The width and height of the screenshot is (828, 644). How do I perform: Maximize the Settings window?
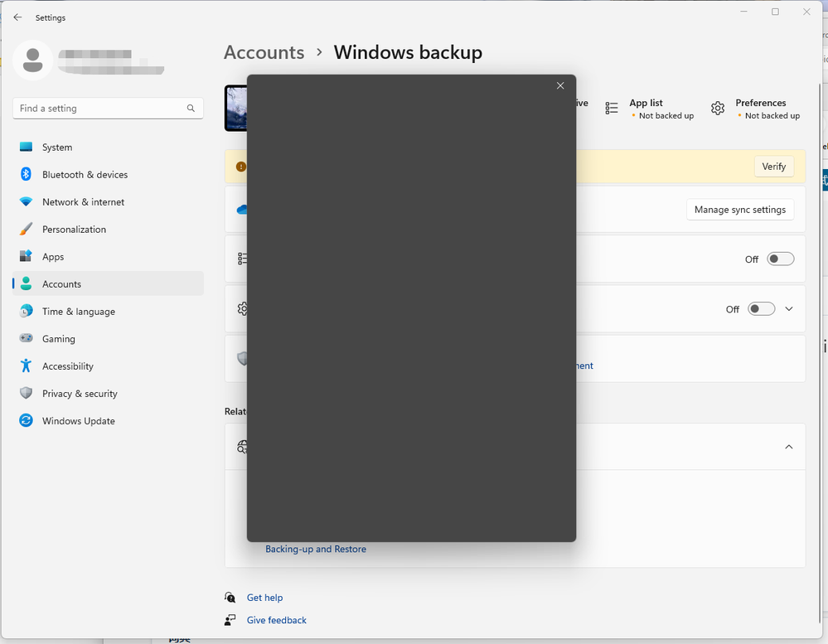coord(775,12)
